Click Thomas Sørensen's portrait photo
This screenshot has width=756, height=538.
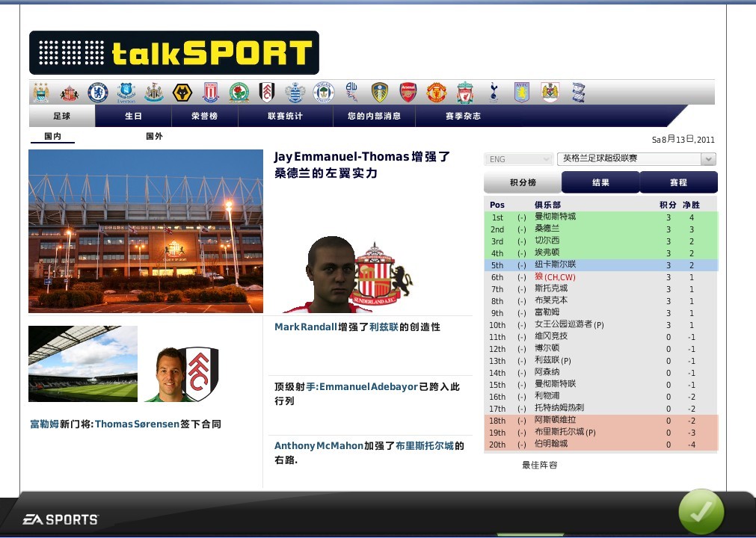click(x=169, y=374)
